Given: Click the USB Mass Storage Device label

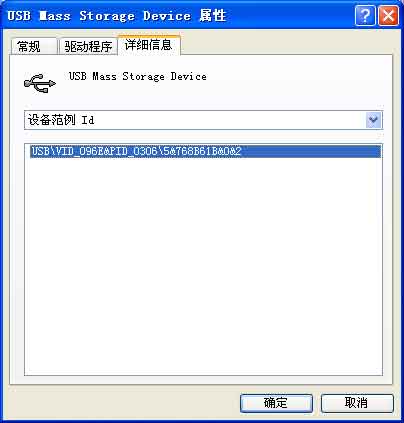Looking at the screenshot, I should [x=138, y=76].
